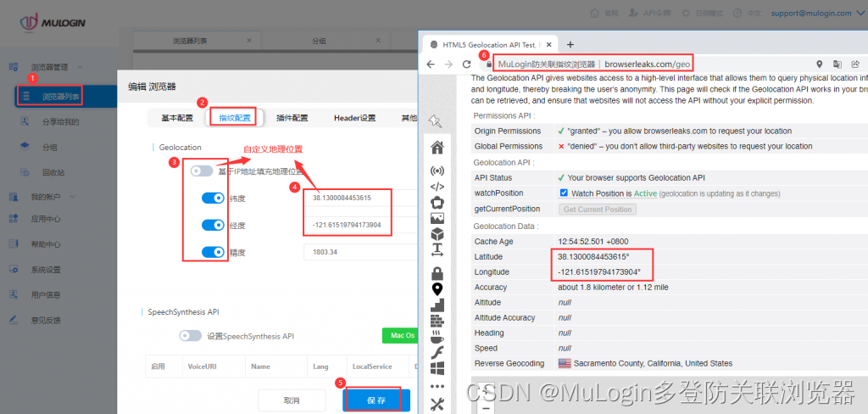Toggle the 设置SpeechSynthesis API switch
The image size is (868, 414).
pos(191,336)
